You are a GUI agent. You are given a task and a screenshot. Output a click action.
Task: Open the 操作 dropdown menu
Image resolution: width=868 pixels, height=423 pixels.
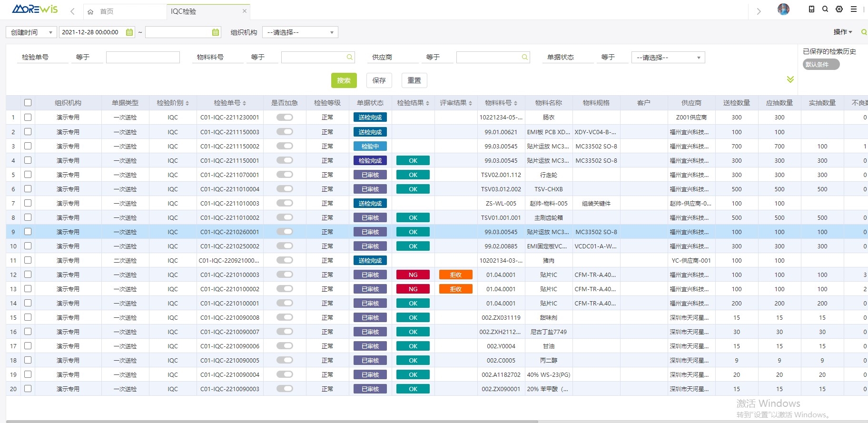[842, 32]
